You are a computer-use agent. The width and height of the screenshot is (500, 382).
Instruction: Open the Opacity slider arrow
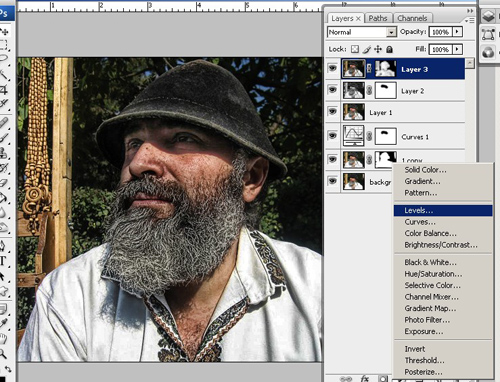click(x=457, y=32)
